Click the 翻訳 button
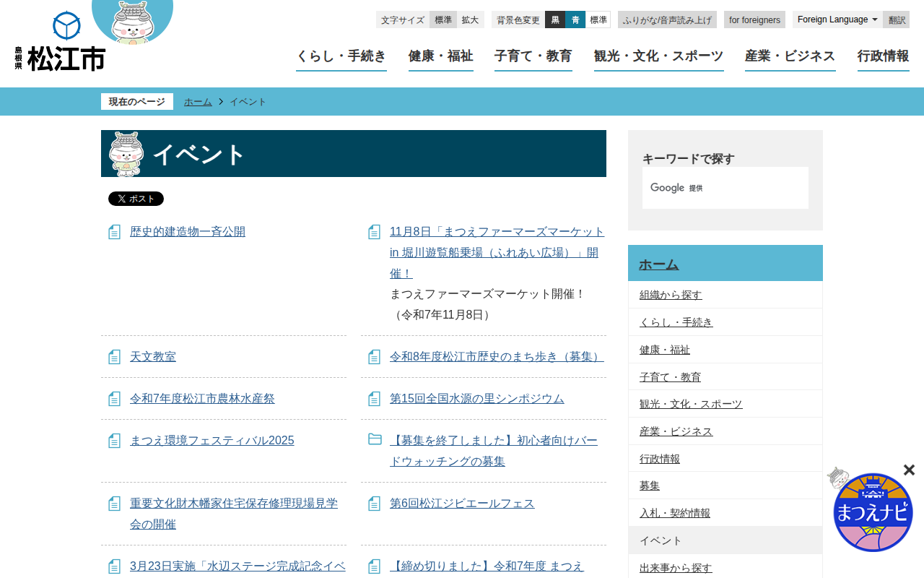Screen dimensions: 924x578 tap(897, 20)
